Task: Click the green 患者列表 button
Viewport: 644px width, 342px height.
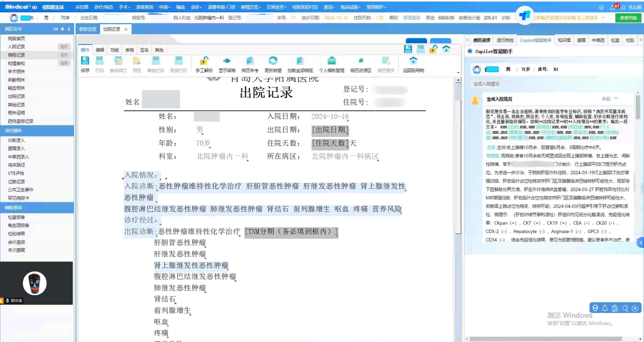Action: point(628,18)
